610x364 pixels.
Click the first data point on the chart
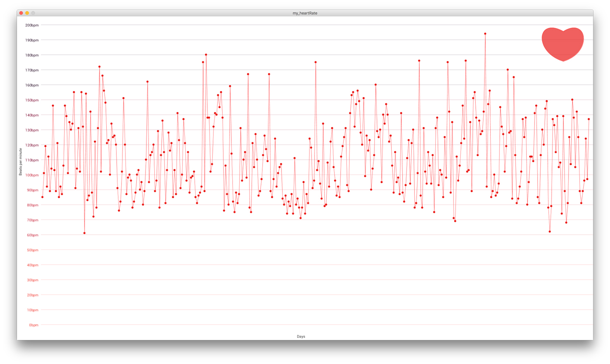(42, 197)
